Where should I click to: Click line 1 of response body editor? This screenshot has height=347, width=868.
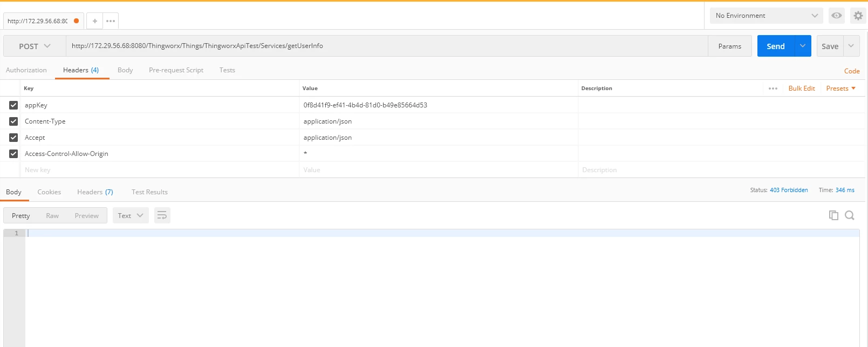point(442,233)
